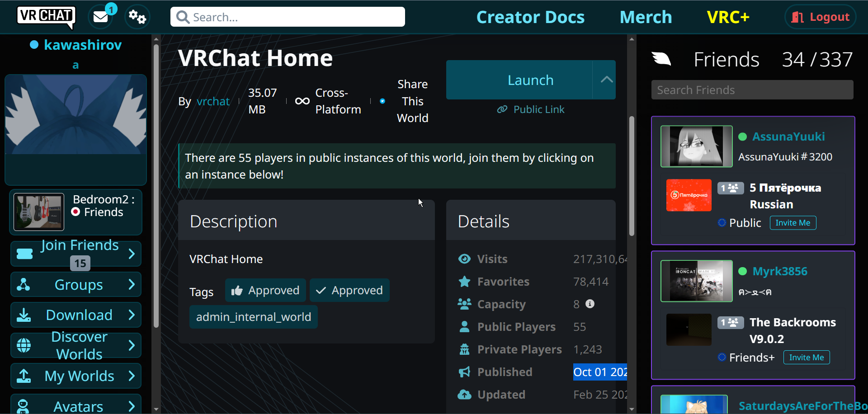Click the Public Link chain icon
Image resolution: width=868 pixels, height=414 pixels.
[x=502, y=109]
